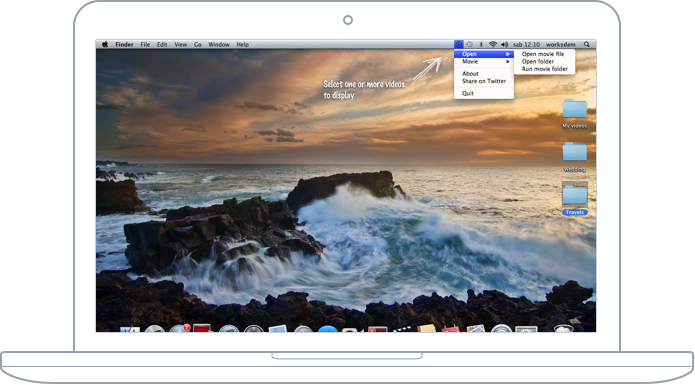Choose Run movie folder
Viewport: 695px width, 385px height.
pos(545,69)
